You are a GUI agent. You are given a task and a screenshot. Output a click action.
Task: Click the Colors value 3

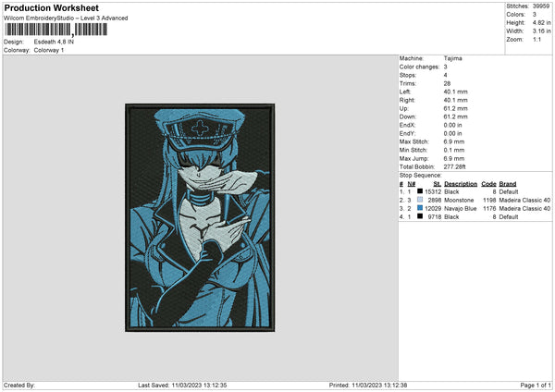534,15
